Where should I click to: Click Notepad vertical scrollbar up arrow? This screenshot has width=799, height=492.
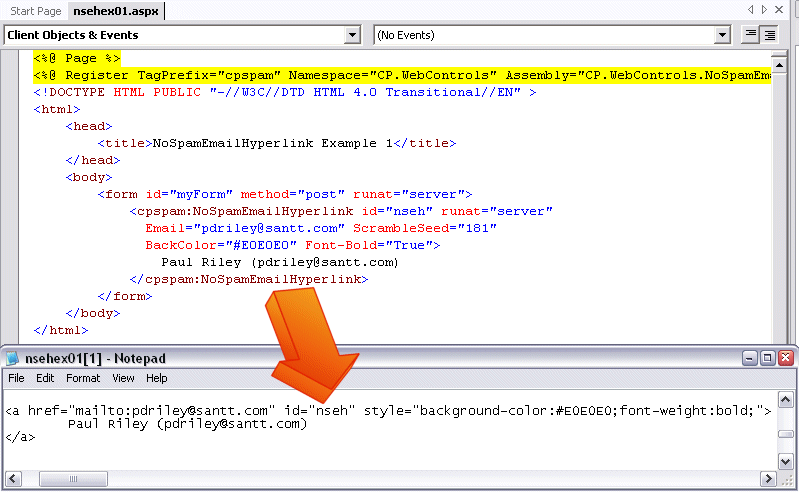pos(786,399)
